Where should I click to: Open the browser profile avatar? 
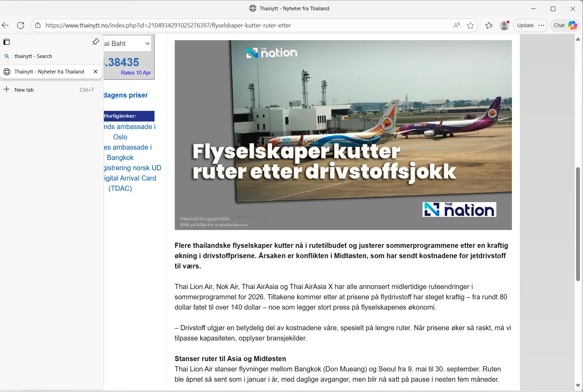[504, 25]
